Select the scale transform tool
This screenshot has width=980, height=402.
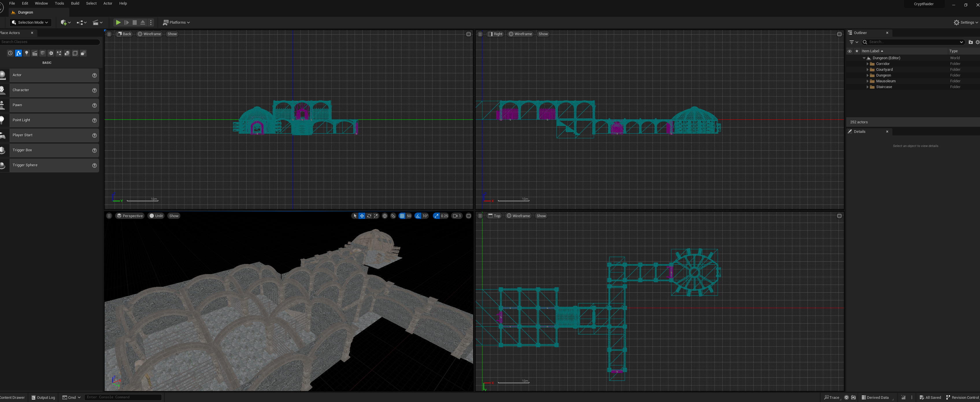pos(376,216)
